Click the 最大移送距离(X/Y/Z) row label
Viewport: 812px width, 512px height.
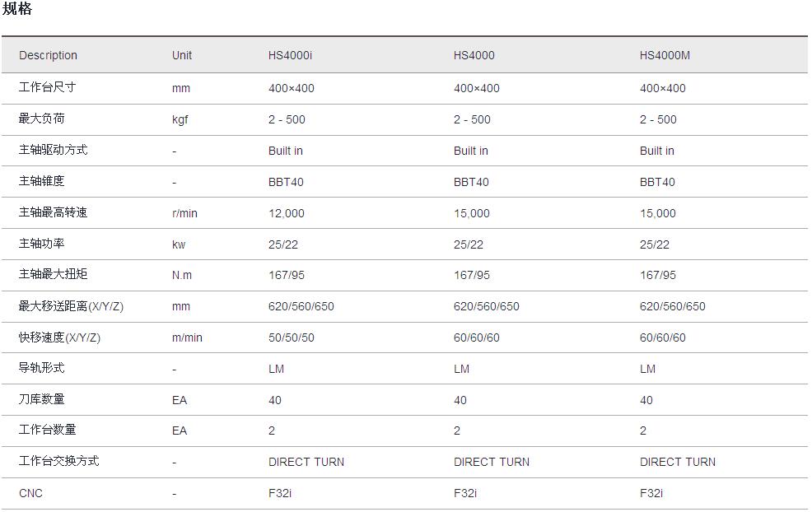pos(71,306)
